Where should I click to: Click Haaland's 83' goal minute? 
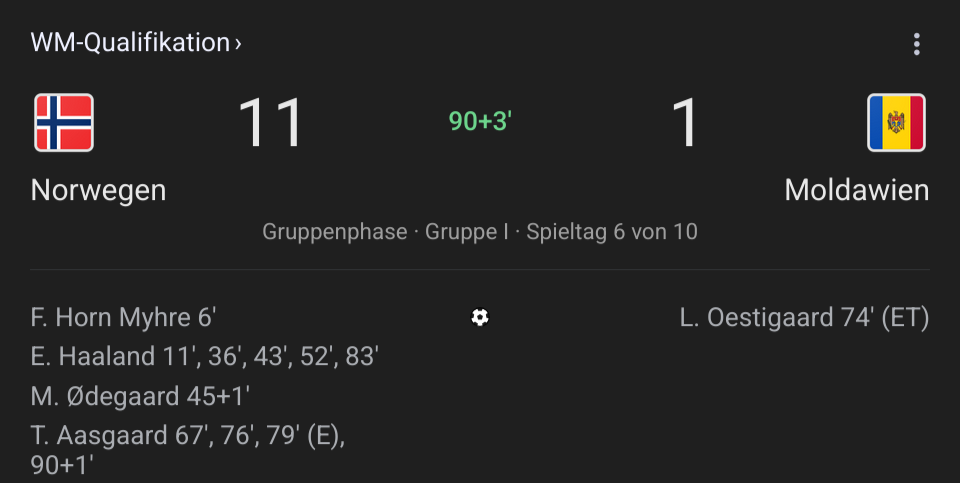click(x=362, y=356)
